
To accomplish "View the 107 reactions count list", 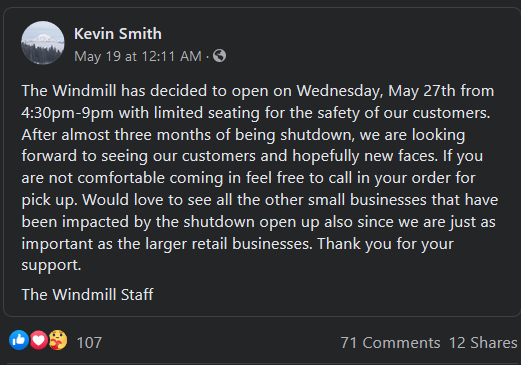I will tap(89, 343).
